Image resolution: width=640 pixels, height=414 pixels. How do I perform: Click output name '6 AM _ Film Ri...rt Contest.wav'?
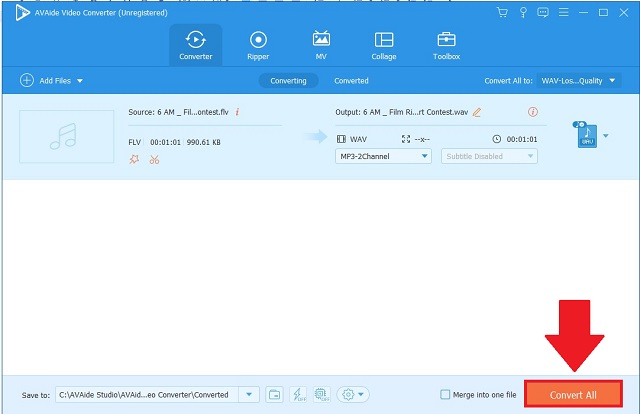coord(416,112)
